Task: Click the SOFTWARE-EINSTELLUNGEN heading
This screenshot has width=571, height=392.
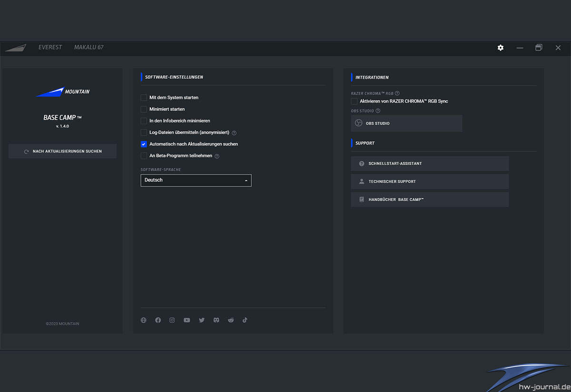Action: pos(174,77)
